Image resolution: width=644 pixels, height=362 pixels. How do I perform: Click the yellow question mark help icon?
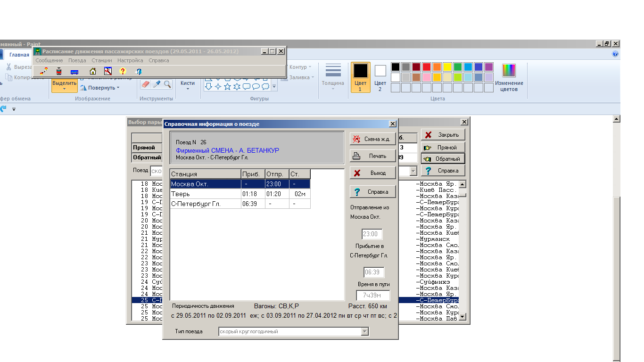(x=123, y=72)
